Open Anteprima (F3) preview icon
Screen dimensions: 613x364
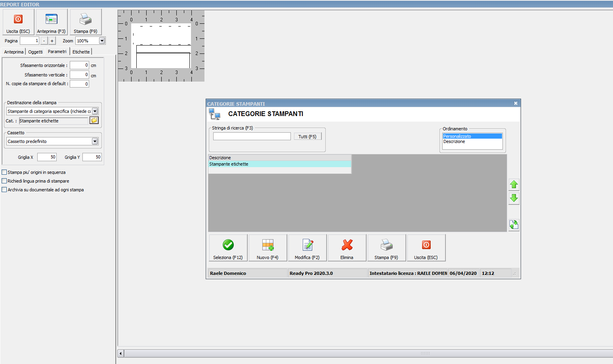click(52, 19)
